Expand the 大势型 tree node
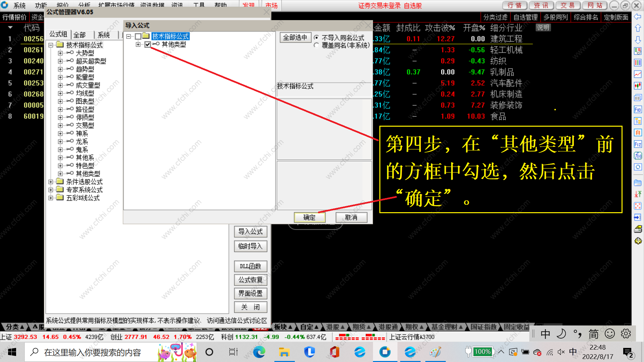Image resolution: width=644 pixels, height=362 pixels. pos(60,53)
